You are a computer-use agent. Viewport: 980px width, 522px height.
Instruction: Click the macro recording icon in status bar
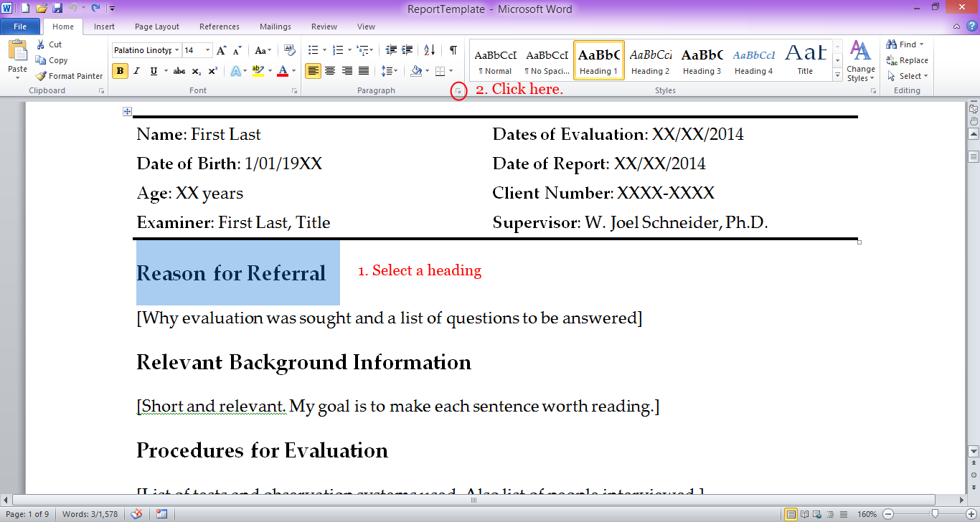point(161,514)
